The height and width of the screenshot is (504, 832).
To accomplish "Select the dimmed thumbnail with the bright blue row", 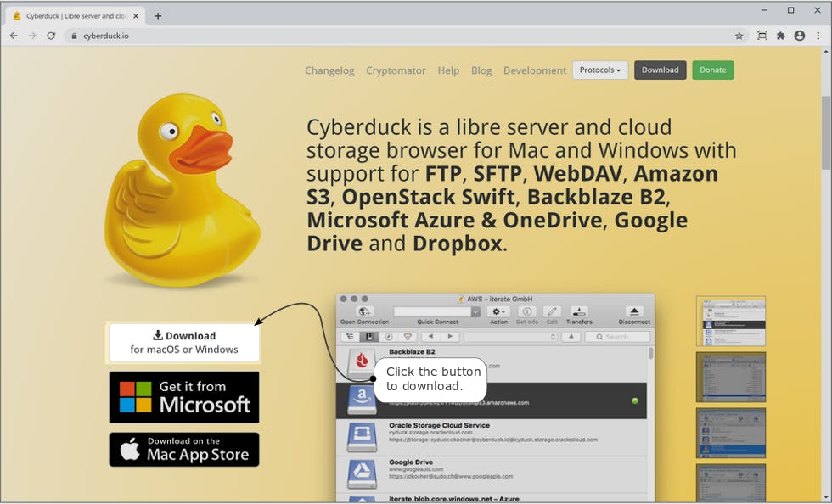I will [731, 433].
